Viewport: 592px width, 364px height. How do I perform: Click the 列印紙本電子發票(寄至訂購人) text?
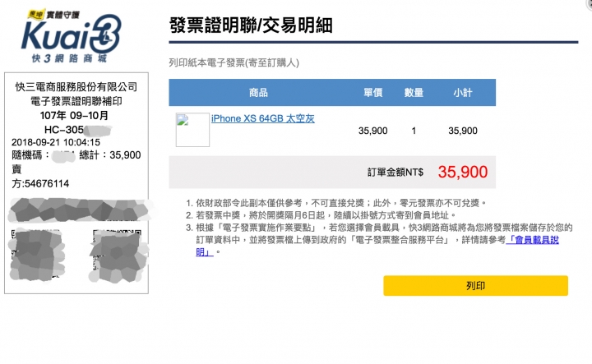click(234, 62)
